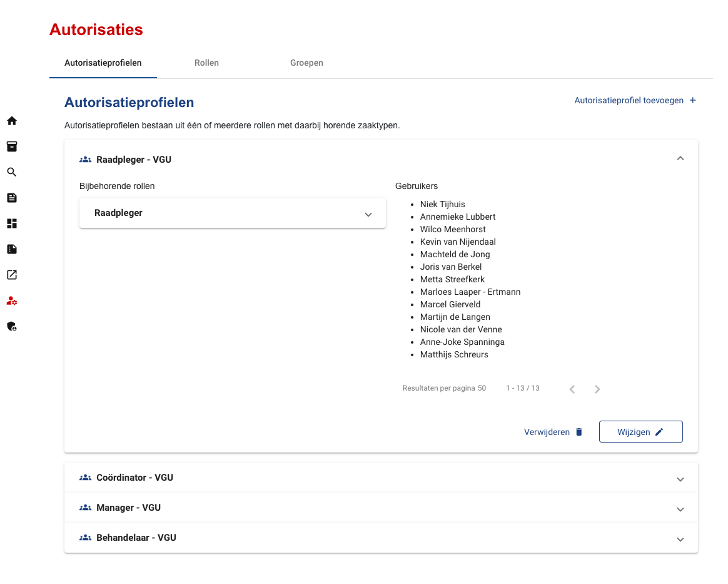The height and width of the screenshot is (584, 728).
Task: Click the 1 - 13 / 13 page counter
Action: [x=523, y=388]
